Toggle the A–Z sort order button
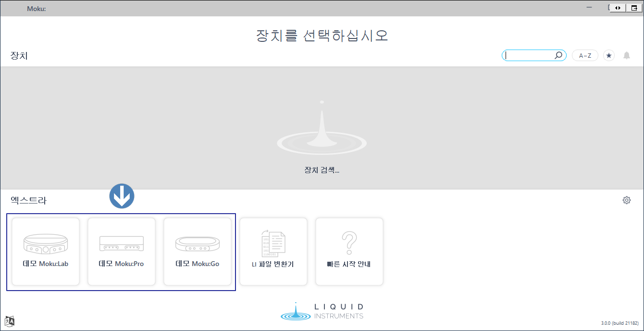 [x=585, y=56]
